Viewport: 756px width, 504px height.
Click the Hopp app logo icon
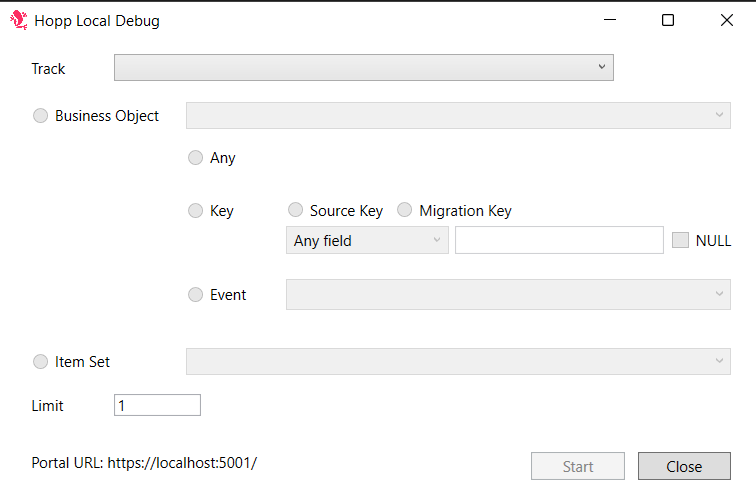pos(17,20)
